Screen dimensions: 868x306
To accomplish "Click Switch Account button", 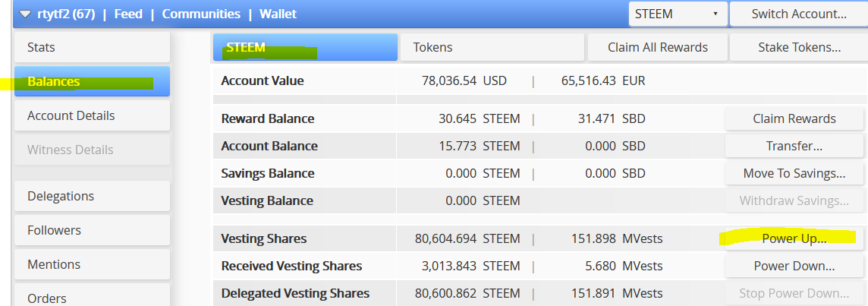I will click(798, 14).
